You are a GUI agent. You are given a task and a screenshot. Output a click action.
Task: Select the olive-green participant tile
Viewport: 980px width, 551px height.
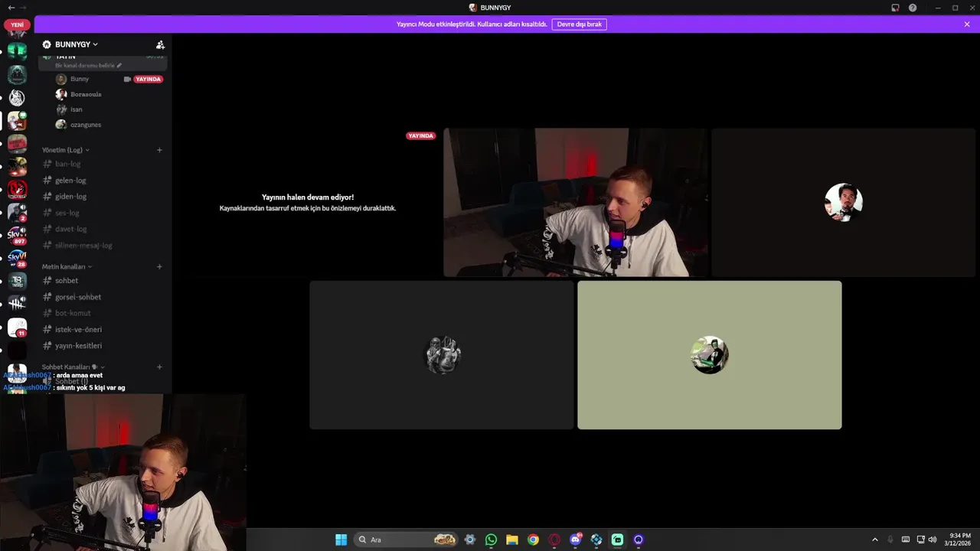click(709, 355)
